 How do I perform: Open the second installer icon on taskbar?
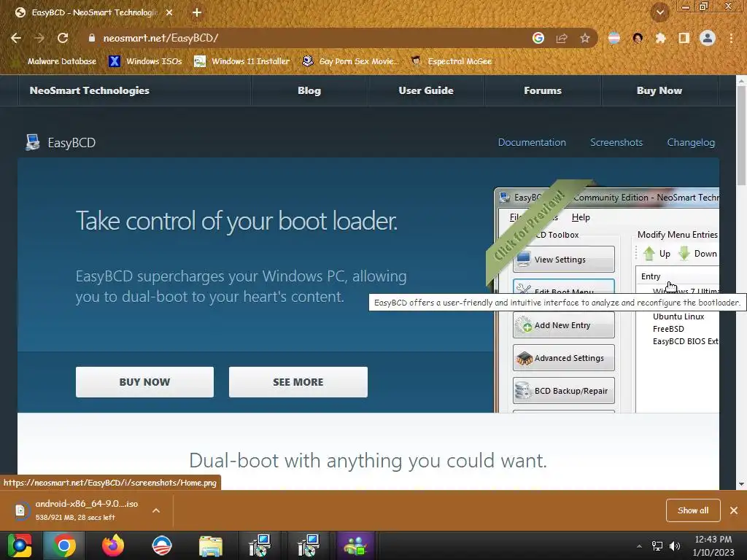309,545
